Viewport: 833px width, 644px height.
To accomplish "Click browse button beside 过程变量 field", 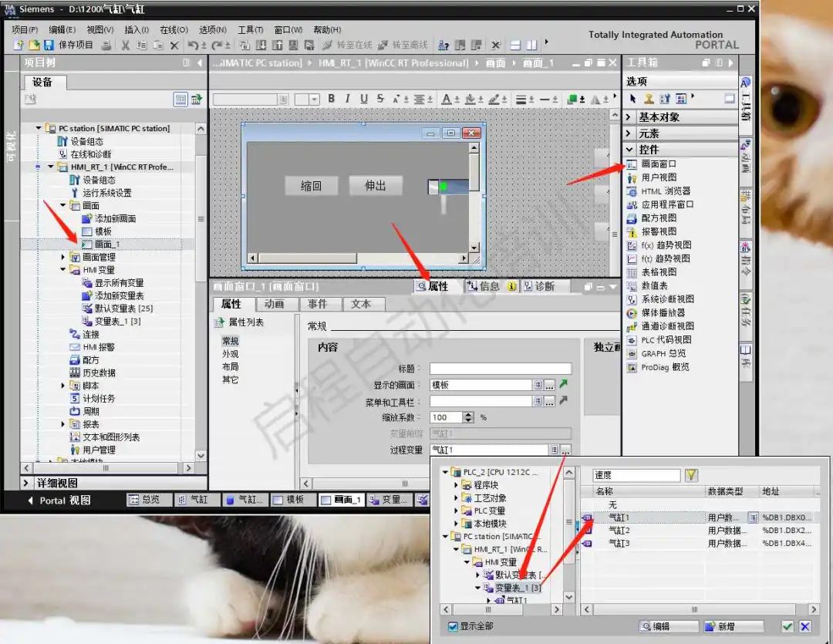I will pos(566,450).
